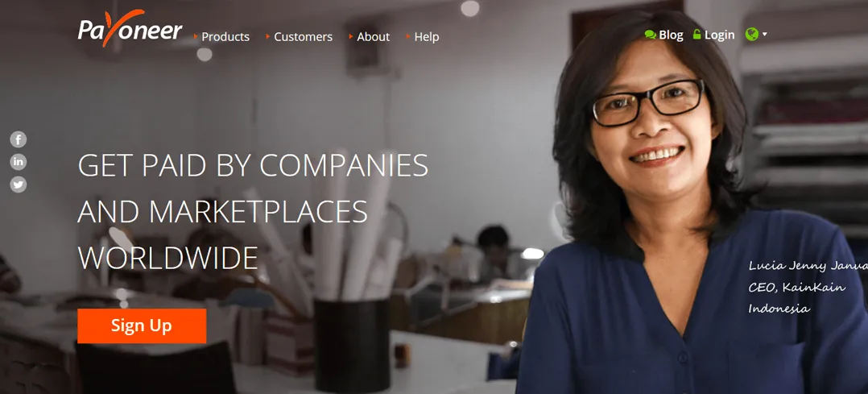
Task: Open the Help menu
Action: click(427, 37)
